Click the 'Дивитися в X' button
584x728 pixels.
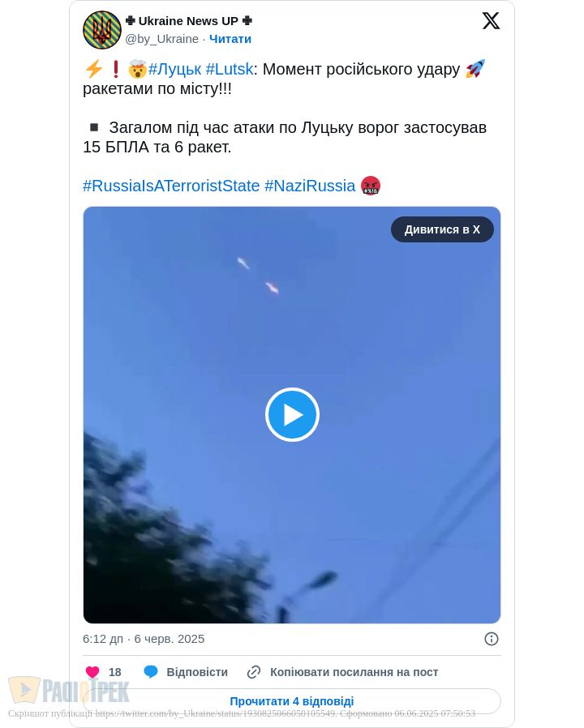pos(442,229)
